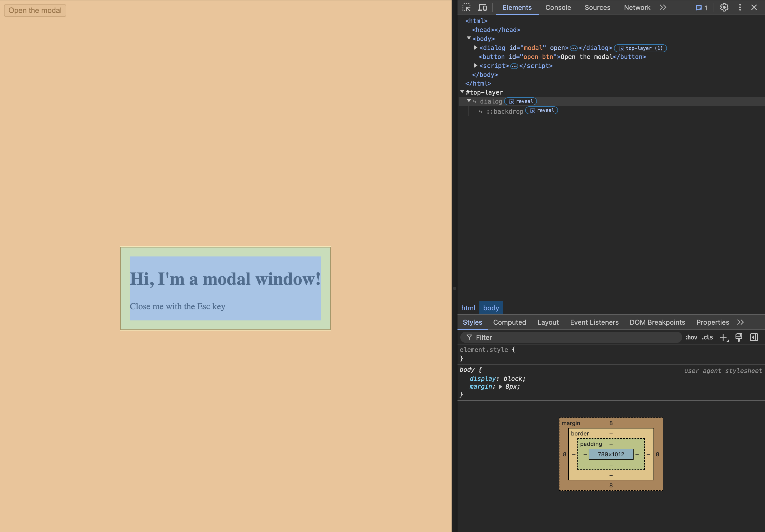Collapse the #top-layer tree node

pos(462,92)
